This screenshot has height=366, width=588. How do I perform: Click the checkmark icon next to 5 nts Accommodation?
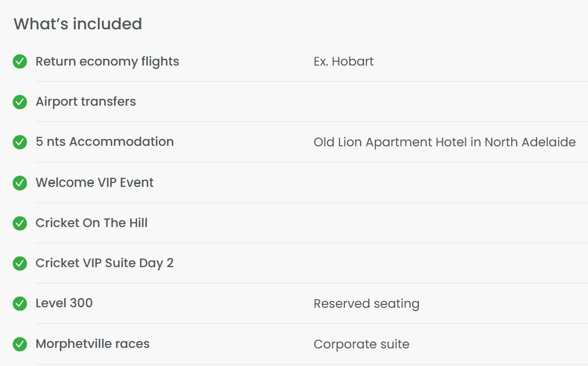pos(20,142)
